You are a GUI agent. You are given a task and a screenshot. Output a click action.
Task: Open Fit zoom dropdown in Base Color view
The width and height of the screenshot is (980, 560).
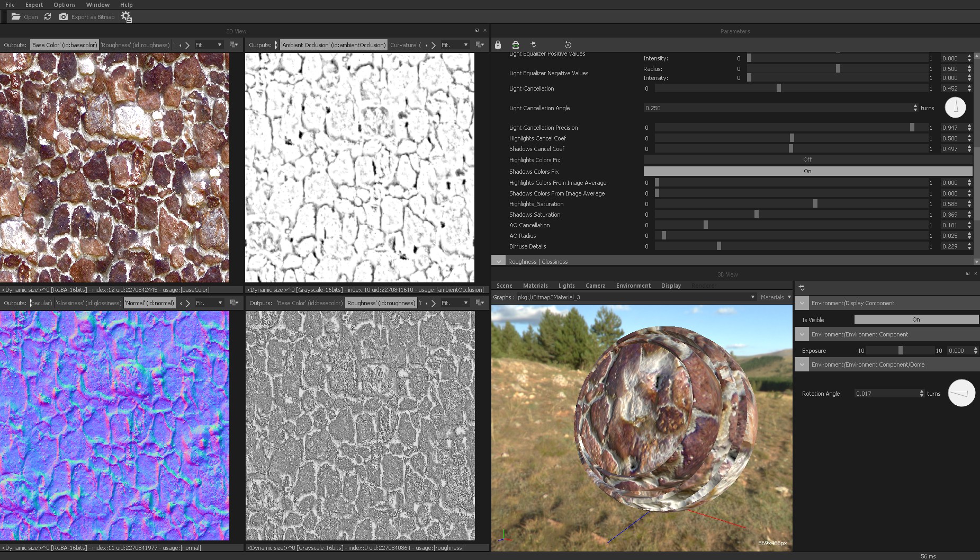pyautogui.click(x=209, y=45)
